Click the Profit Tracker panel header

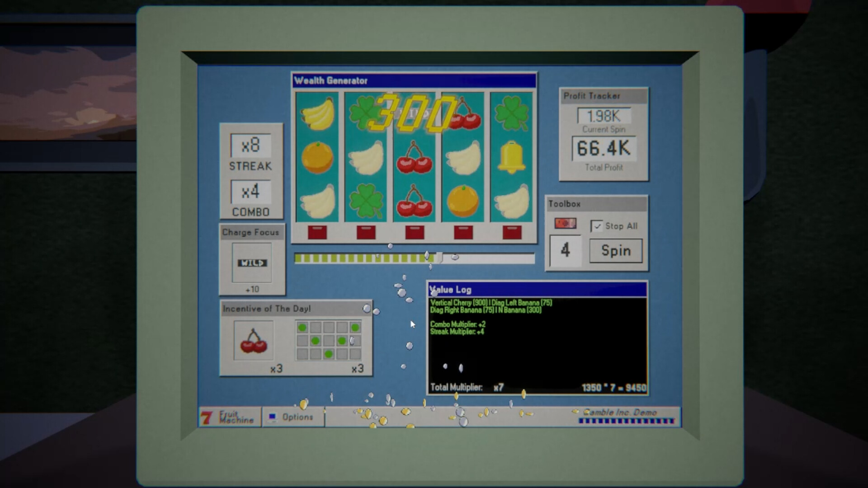tap(604, 96)
